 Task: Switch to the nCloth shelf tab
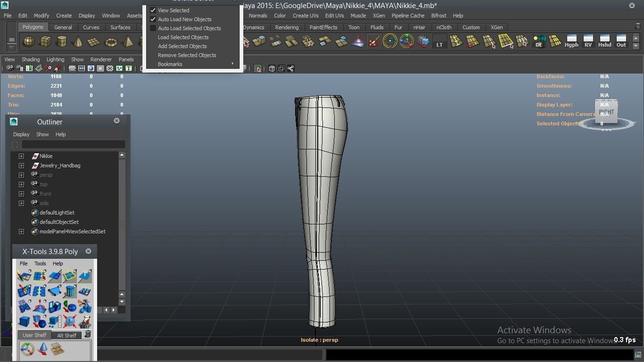(444, 27)
